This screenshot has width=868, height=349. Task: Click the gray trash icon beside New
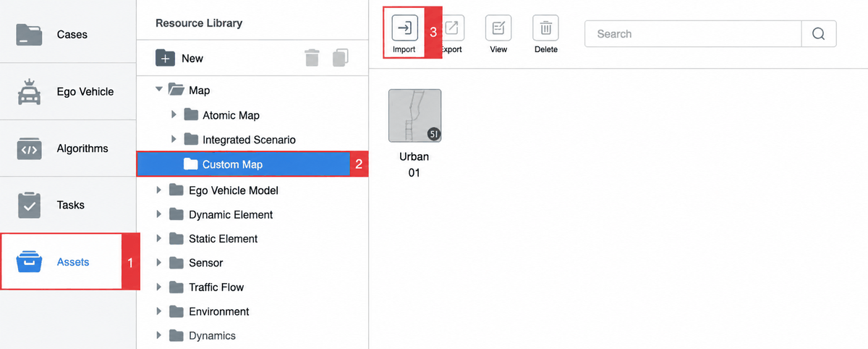(312, 58)
